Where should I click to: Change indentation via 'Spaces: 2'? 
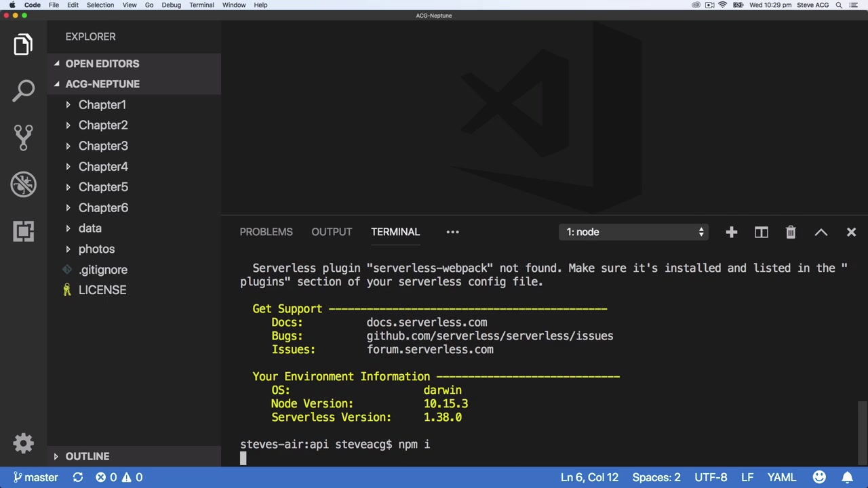click(x=656, y=477)
